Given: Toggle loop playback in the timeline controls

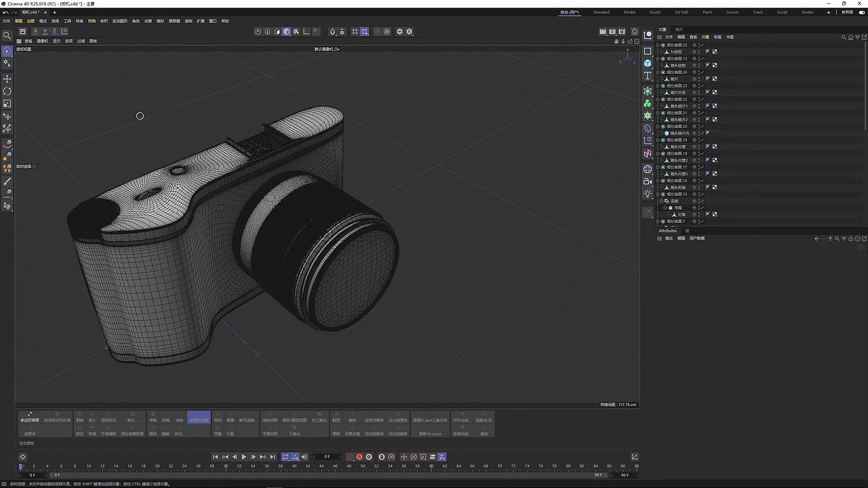Looking at the screenshot, I should coord(285,457).
